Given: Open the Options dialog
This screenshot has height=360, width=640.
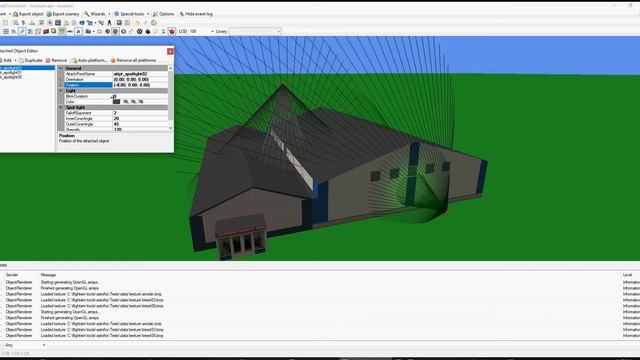Looking at the screenshot, I should [x=163, y=14].
